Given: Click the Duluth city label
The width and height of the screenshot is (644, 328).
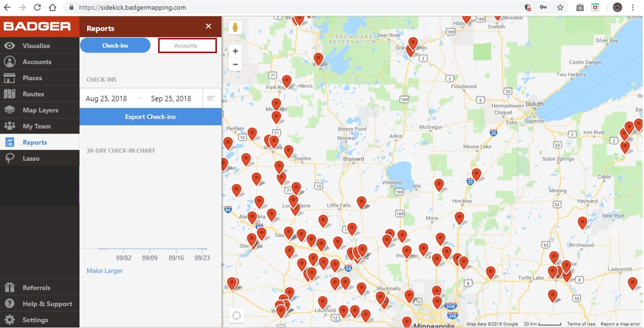Looking at the screenshot, I should (x=535, y=104).
